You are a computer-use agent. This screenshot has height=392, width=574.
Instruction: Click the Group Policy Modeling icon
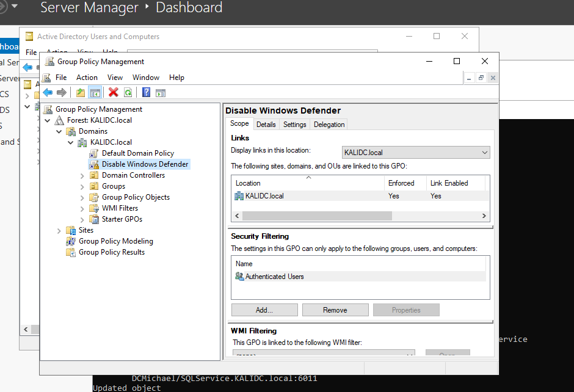point(71,241)
